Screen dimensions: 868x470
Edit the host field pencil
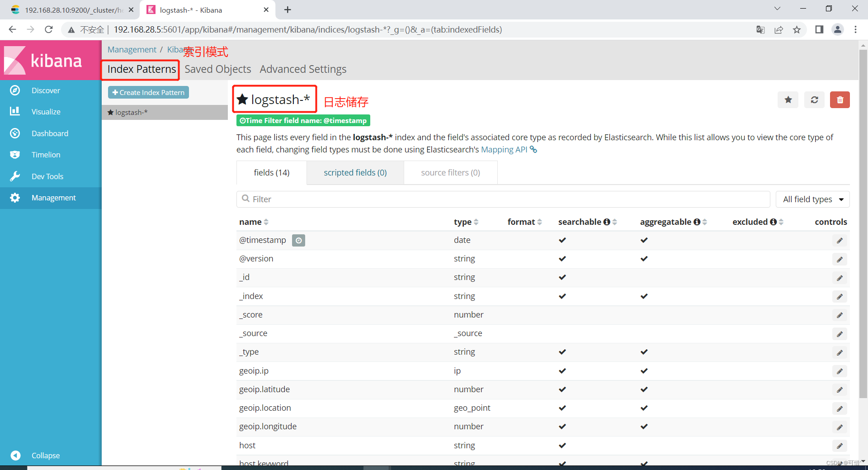[x=840, y=446]
